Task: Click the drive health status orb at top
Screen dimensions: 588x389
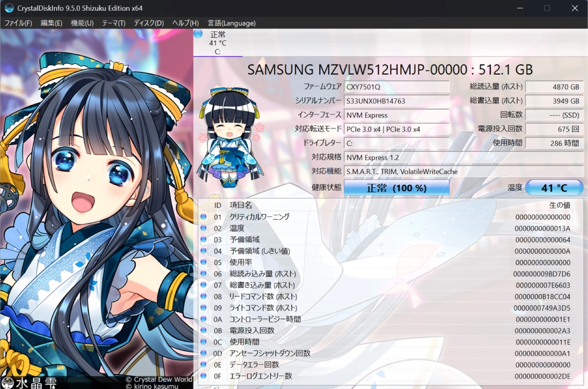Action: (x=198, y=34)
